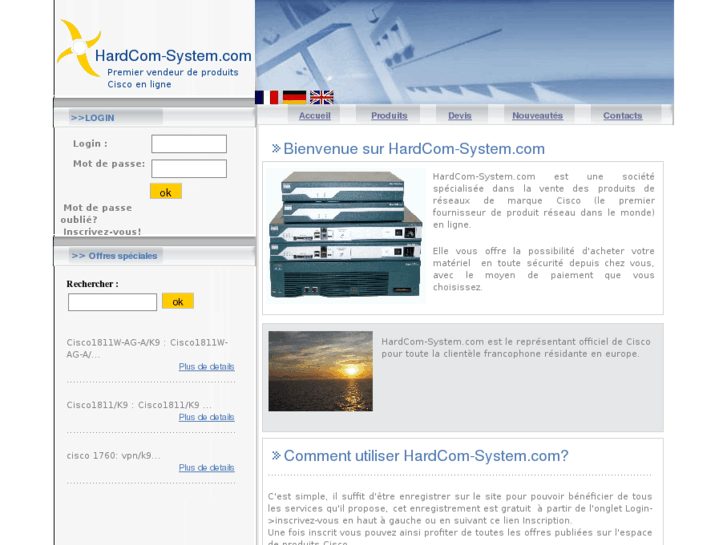The height and width of the screenshot is (545, 727).
Task: Focus the Login input field
Action: coord(189,144)
